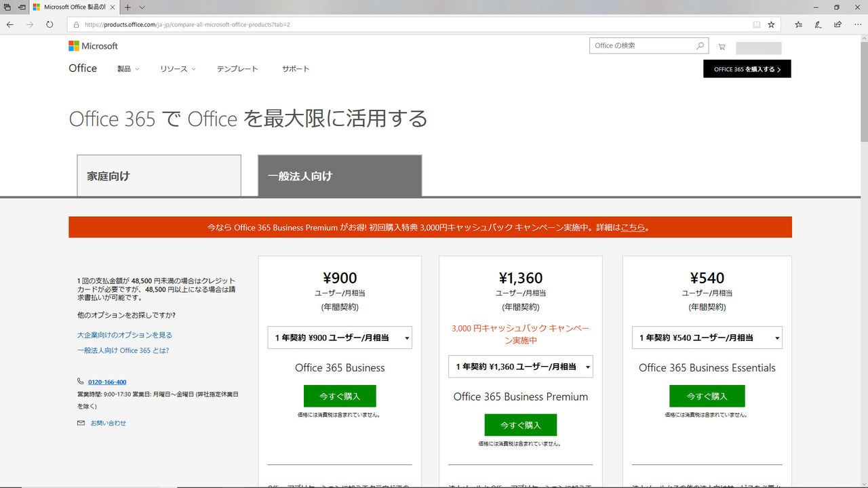Click the lock icon in address bar
The width and height of the screenshot is (868, 488).
(76, 24)
